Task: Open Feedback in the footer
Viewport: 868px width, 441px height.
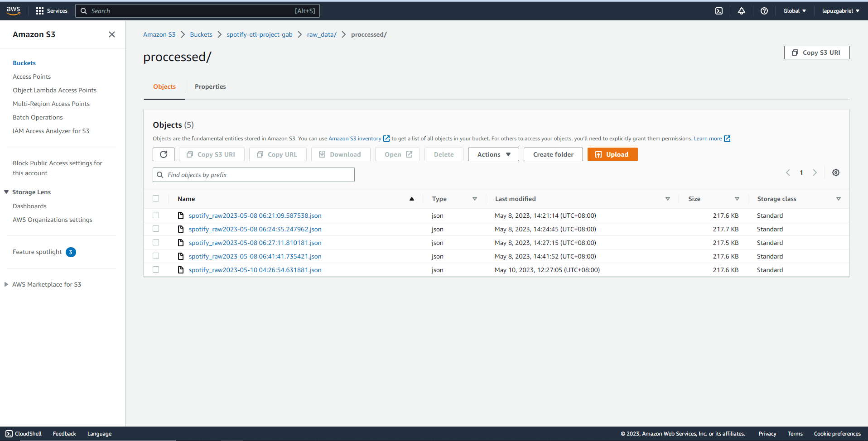Action: (64, 434)
